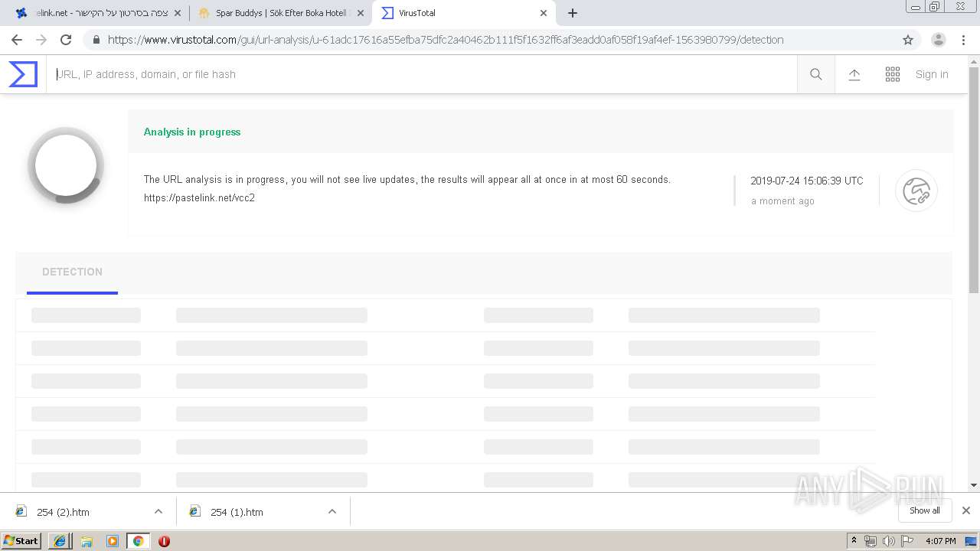Open the media player taskbar icon
The width and height of the screenshot is (980, 551).
point(113,541)
